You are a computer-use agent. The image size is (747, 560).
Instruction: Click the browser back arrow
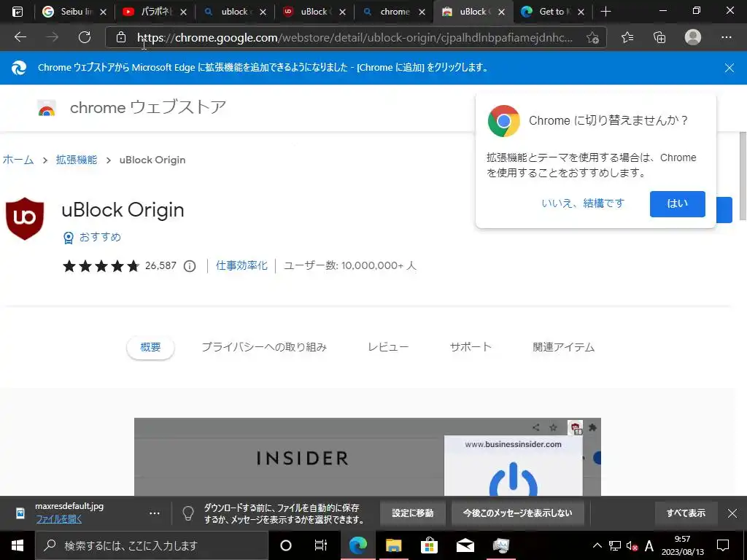[20, 37]
